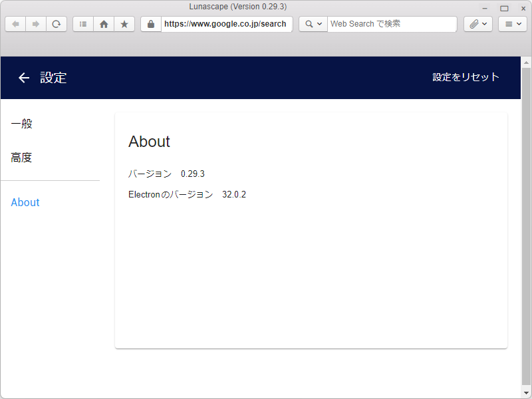
Task: Return from settings using the white back arrow
Action: click(24, 78)
